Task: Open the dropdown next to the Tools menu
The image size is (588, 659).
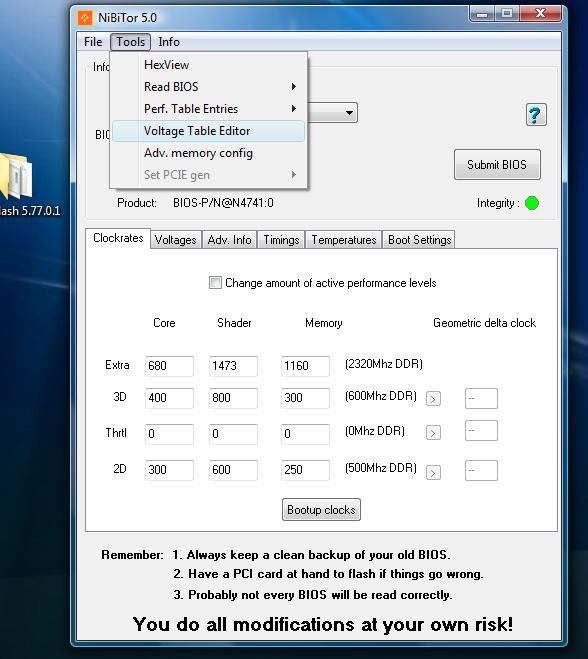Action: pos(349,113)
